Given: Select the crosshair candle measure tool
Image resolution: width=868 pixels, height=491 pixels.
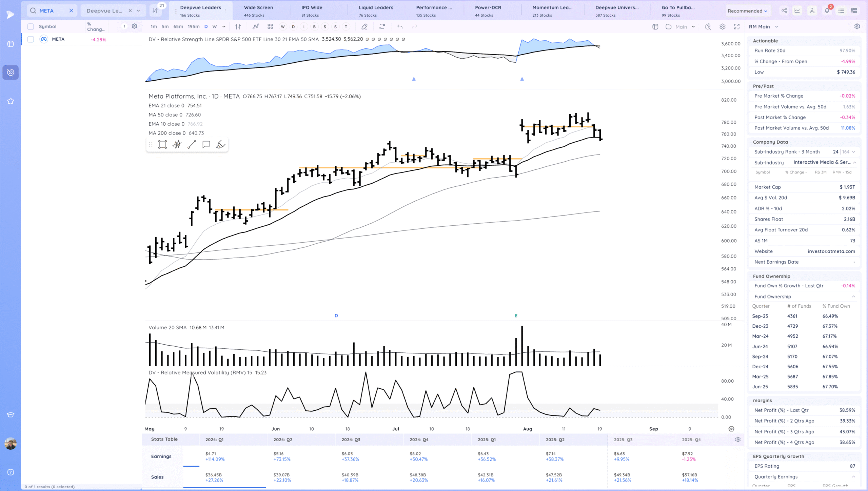Looking at the screenshot, I should (x=177, y=145).
